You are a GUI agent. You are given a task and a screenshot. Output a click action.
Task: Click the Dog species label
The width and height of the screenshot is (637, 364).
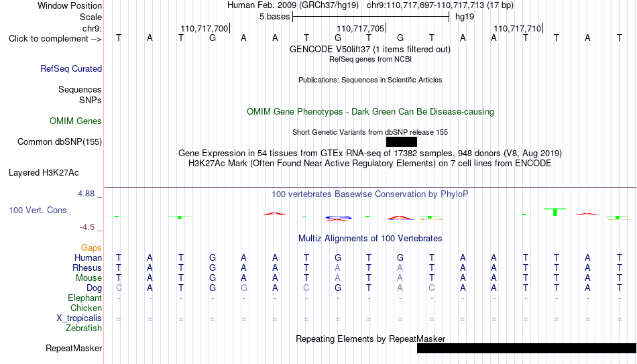[94, 288]
